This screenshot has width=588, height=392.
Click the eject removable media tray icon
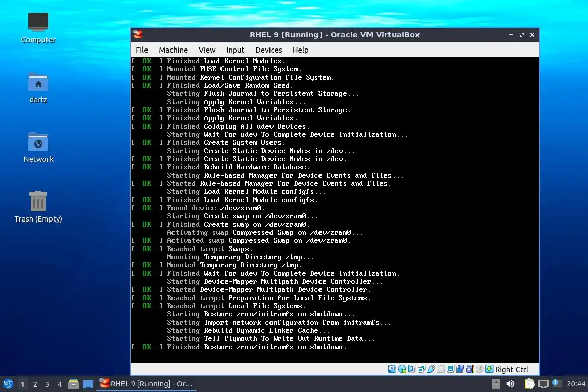[x=496, y=384]
